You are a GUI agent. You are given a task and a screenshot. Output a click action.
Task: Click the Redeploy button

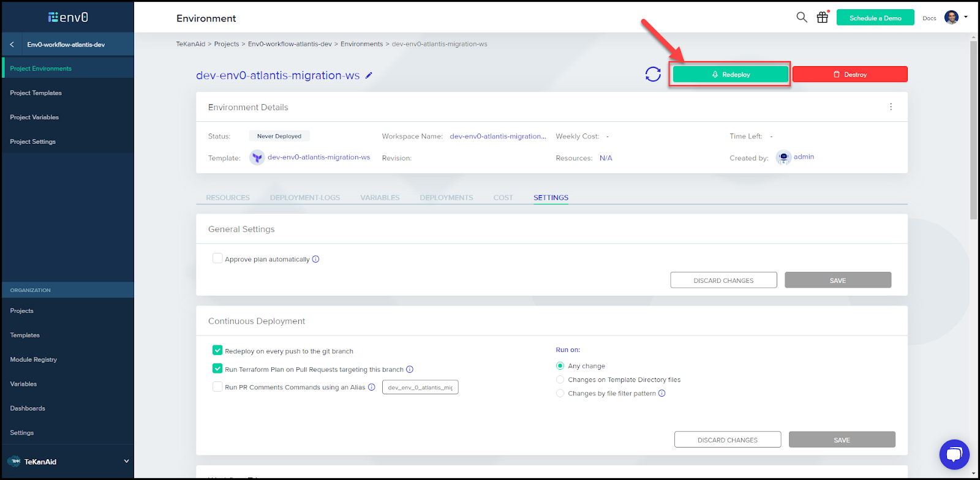(730, 74)
